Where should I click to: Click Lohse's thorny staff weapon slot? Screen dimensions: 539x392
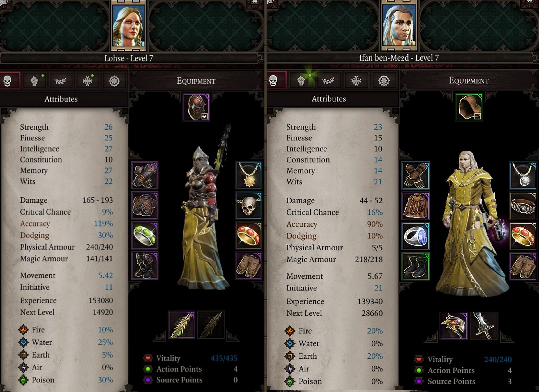(182, 325)
